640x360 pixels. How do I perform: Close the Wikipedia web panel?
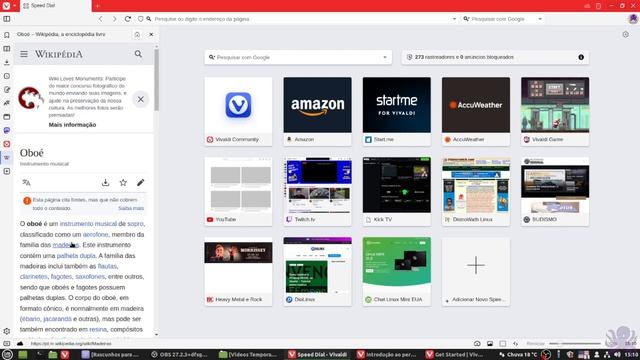tap(151, 35)
